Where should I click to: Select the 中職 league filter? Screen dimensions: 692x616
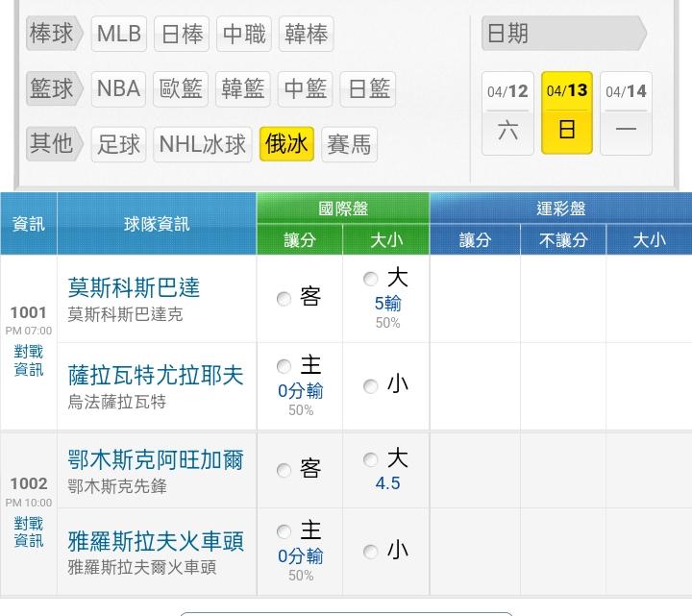coord(244,34)
